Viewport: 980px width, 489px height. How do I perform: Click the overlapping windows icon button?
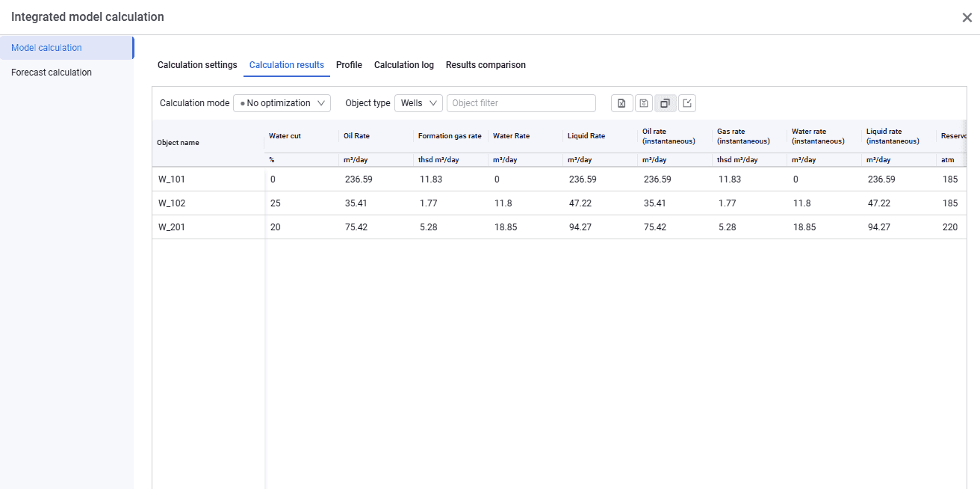[666, 103]
